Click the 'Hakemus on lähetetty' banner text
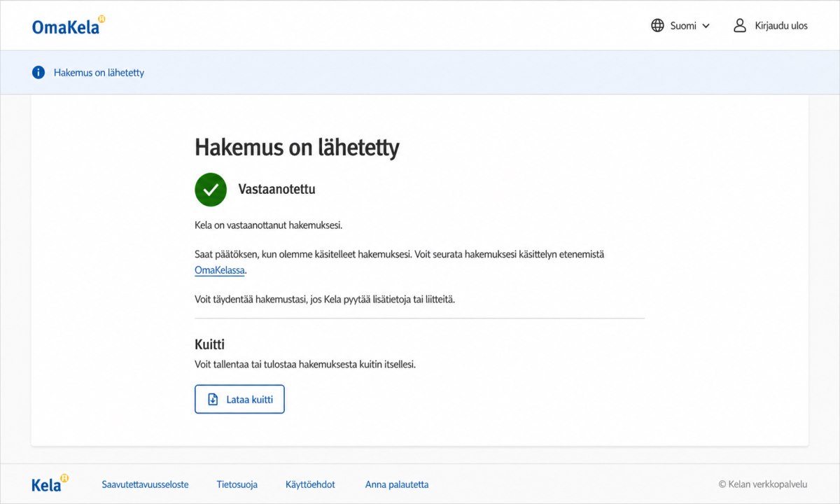840x504 pixels. (99, 73)
